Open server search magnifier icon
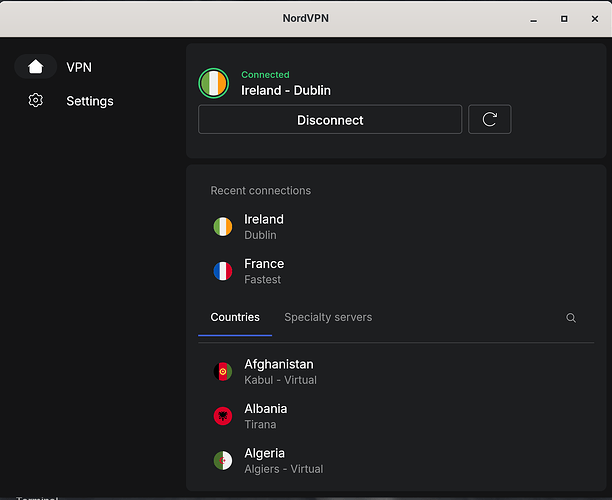612x500 pixels. 571,318
